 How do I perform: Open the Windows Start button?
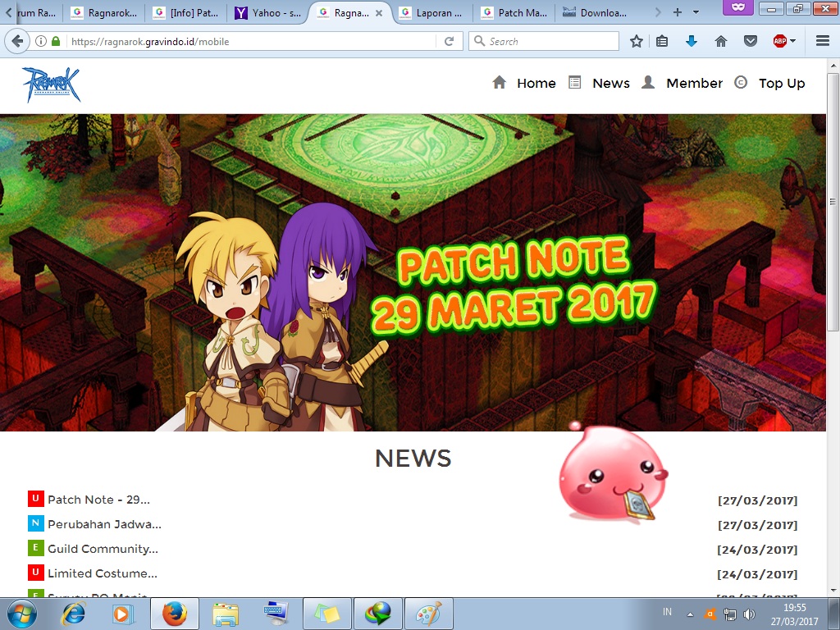point(21,614)
